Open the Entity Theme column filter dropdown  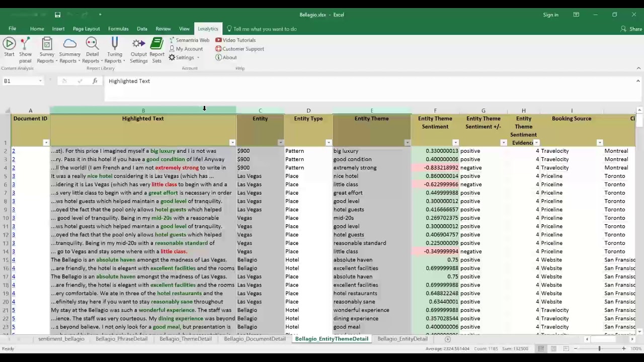pos(407,143)
